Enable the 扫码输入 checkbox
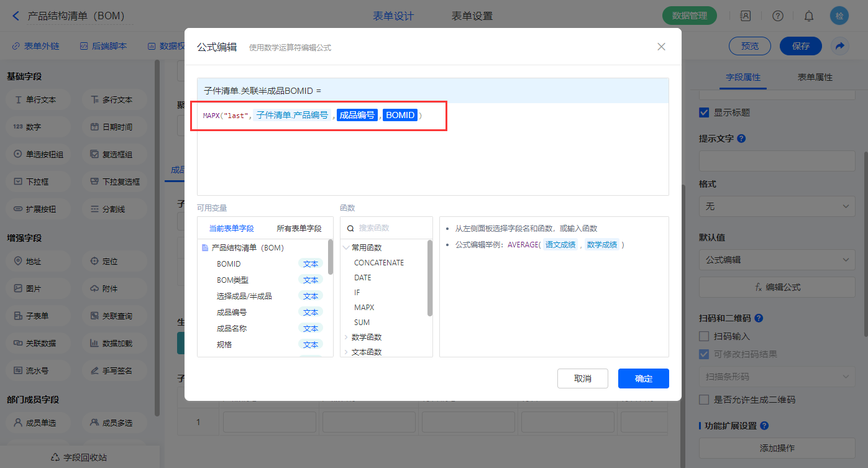 (x=704, y=336)
